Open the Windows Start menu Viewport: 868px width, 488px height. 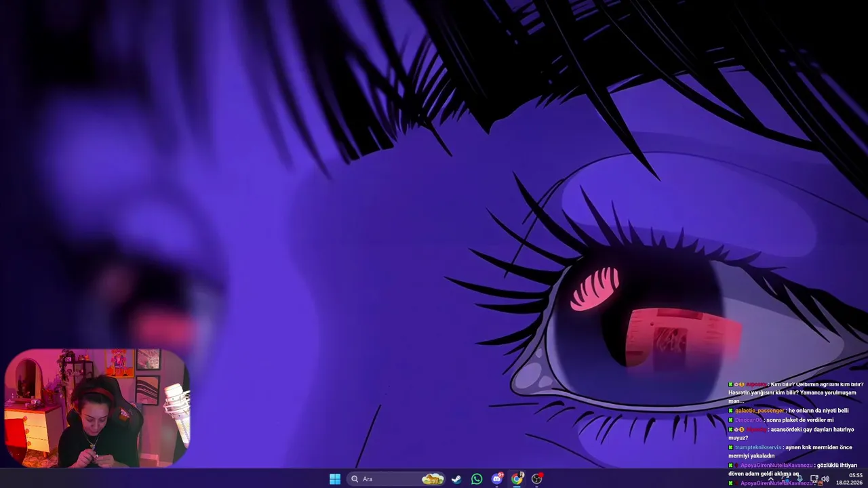pyautogui.click(x=335, y=479)
